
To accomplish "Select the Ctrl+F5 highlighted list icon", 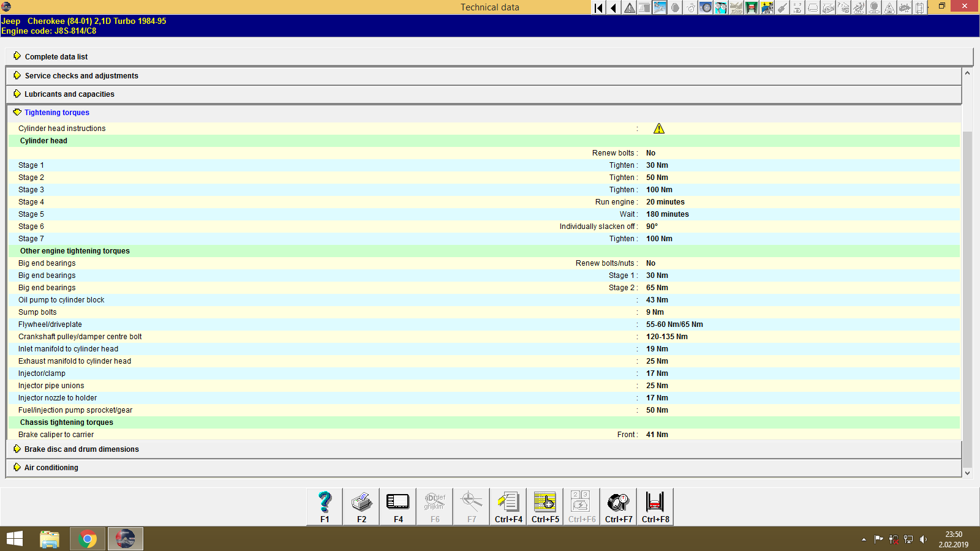I will point(545,506).
